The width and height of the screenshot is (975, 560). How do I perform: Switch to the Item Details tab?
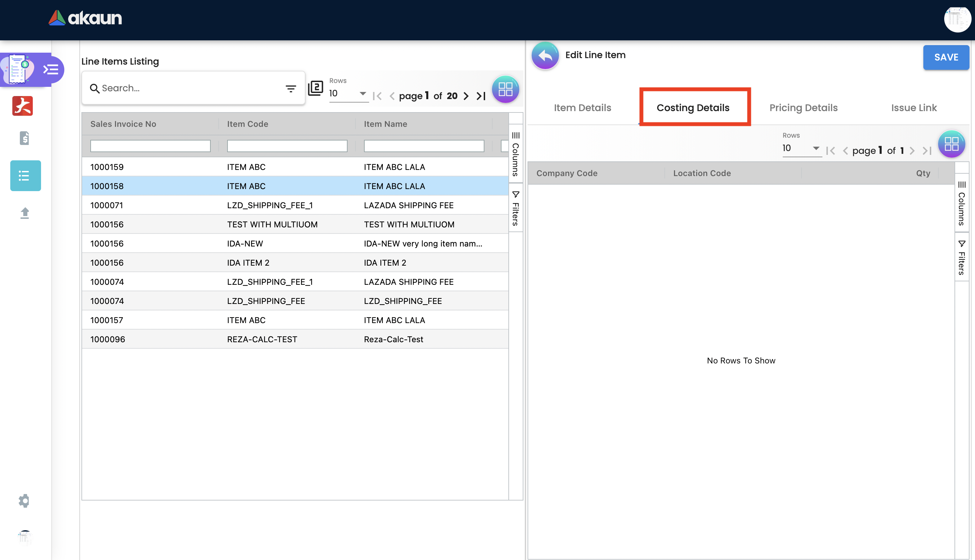point(582,108)
